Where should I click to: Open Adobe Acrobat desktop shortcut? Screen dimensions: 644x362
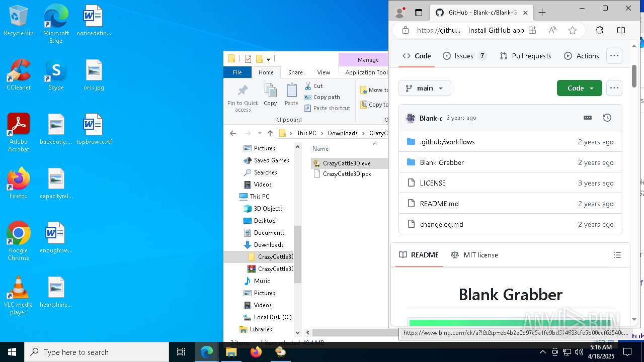click(x=18, y=133)
